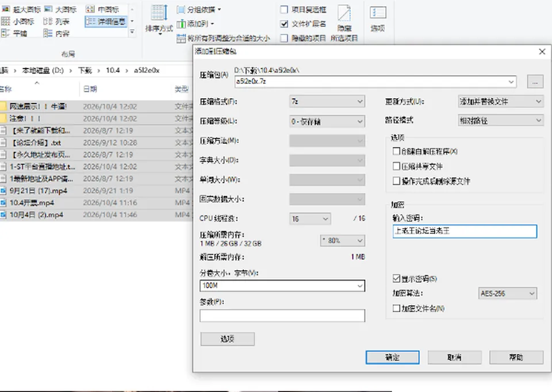The height and width of the screenshot is (392, 552).
Task: Enable the 项目复选框 checkbox
Action: 284,10
